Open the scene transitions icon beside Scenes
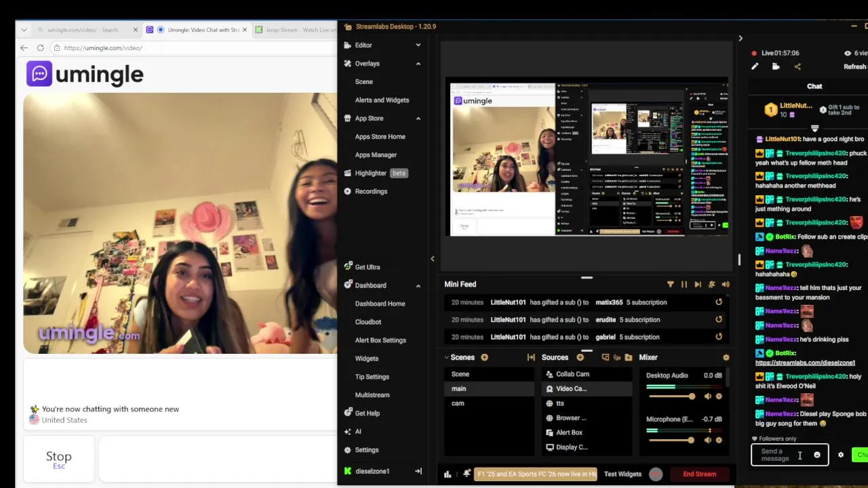This screenshot has height=488, width=868. point(531,357)
